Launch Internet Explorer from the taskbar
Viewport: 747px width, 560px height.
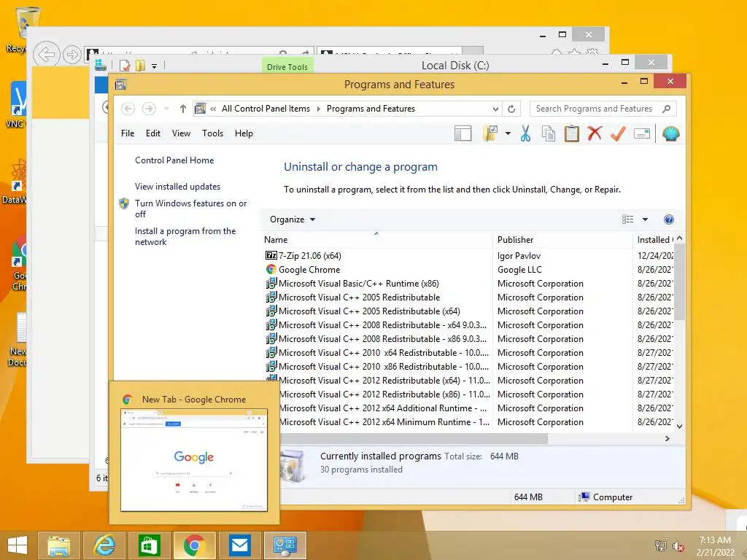pos(104,545)
